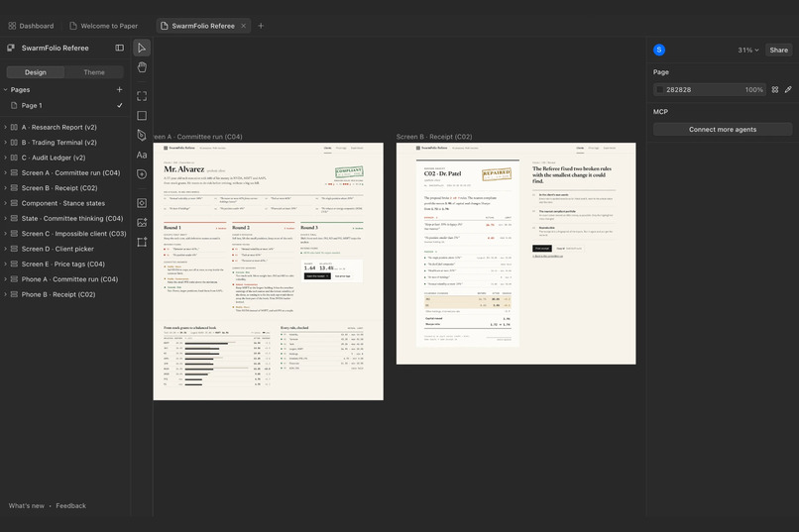The height and width of the screenshot is (532, 799).
Task: Click the grid icon beside page color opacity
Action: pos(775,89)
